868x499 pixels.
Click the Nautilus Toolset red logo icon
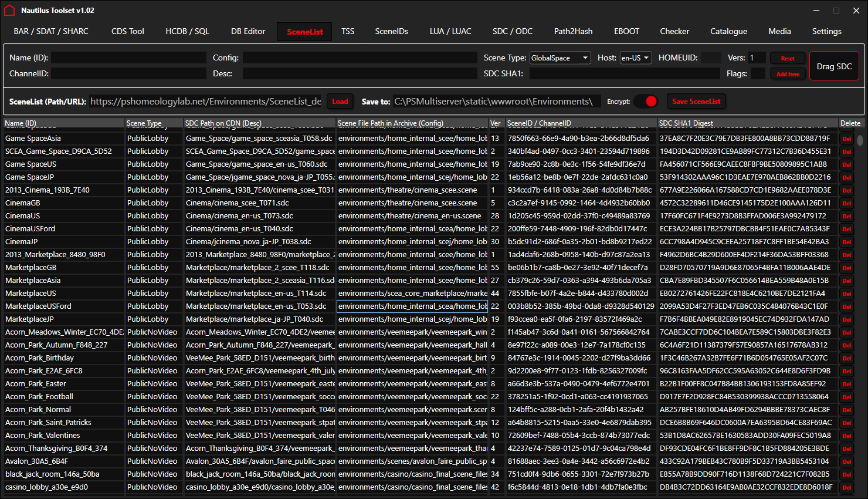(9, 11)
